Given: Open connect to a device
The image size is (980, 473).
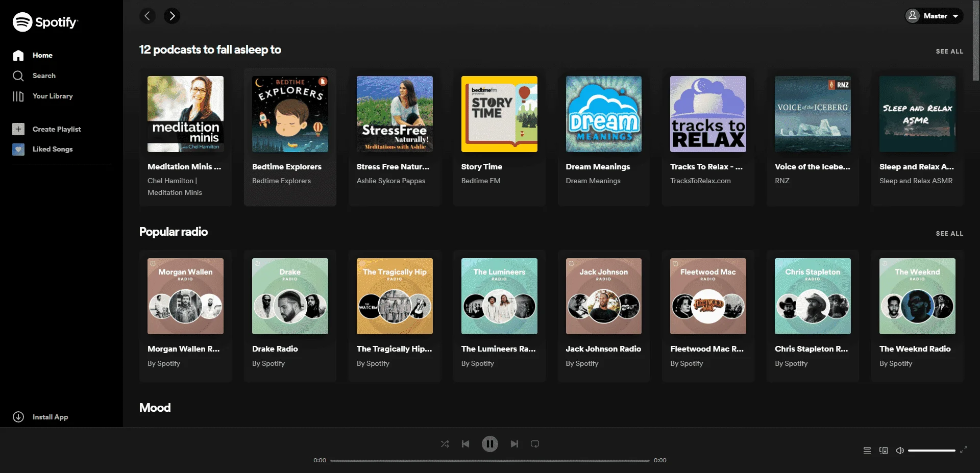Looking at the screenshot, I should pyautogui.click(x=884, y=451).
